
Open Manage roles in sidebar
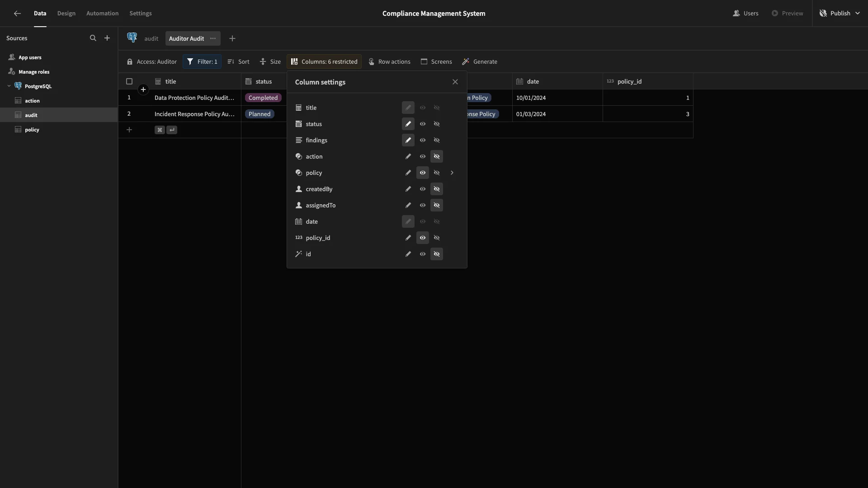[x=34, y=72]
